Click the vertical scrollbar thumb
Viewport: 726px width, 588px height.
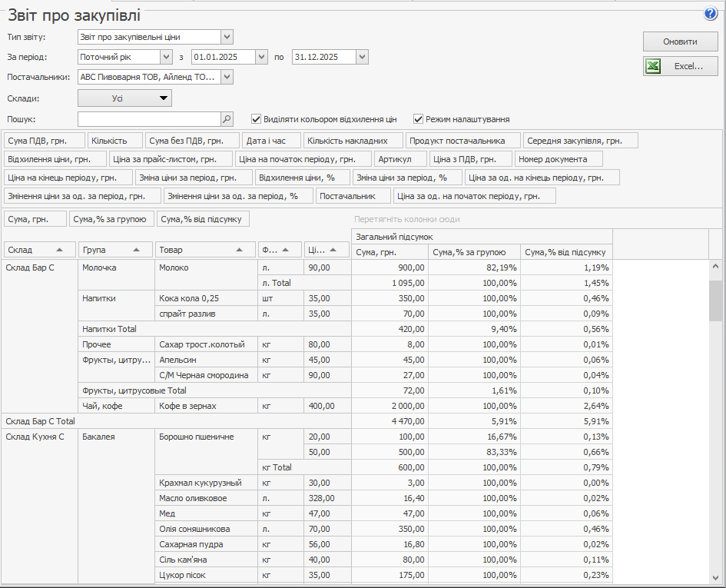click(x=715, y=300)
